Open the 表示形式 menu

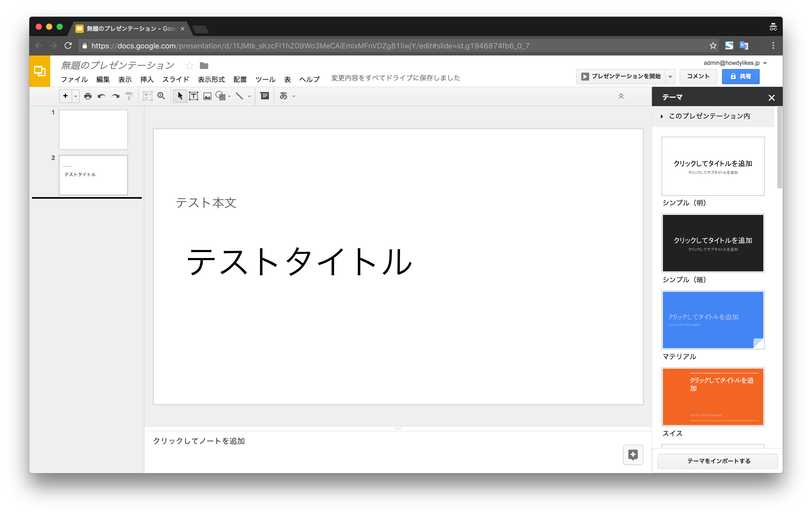211,79
